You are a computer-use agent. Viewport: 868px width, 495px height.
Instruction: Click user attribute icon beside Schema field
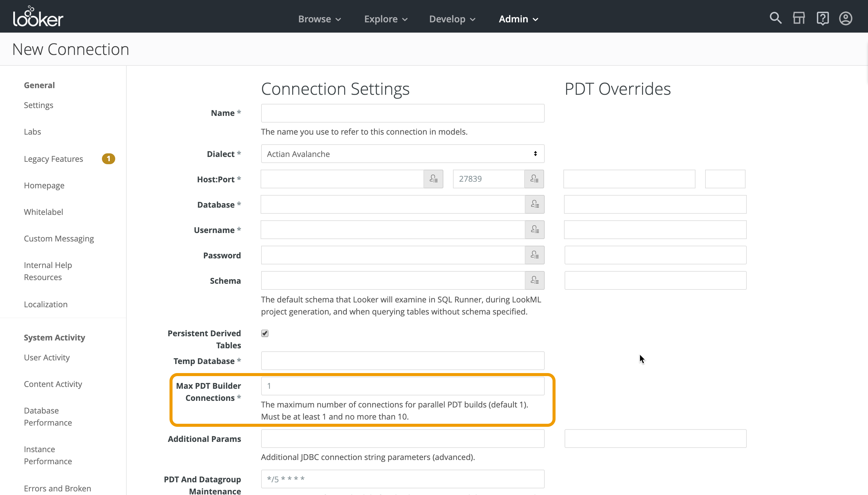coord(534,280)
